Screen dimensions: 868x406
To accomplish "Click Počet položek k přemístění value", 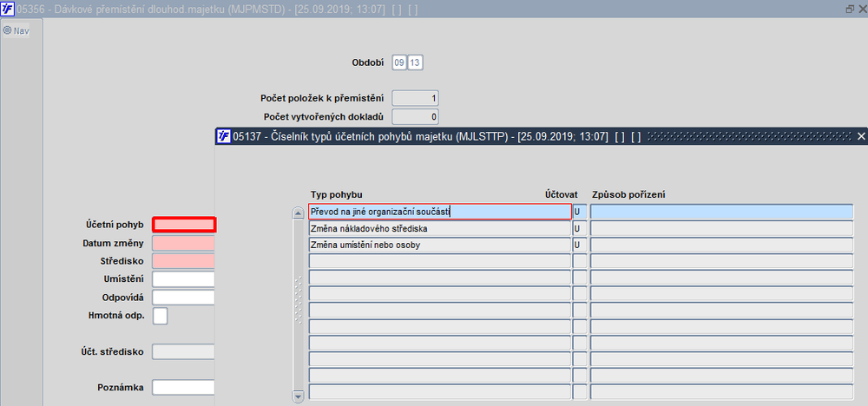I will [415, 98].
